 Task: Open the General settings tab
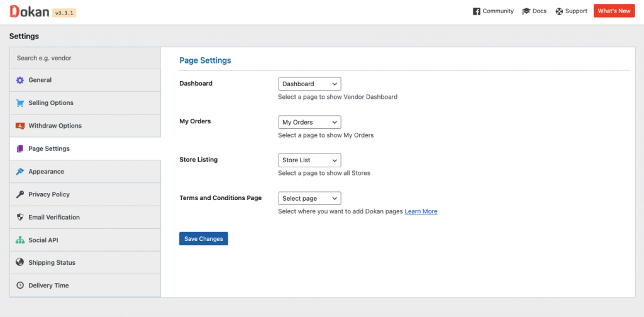click(x=86, y=80)
